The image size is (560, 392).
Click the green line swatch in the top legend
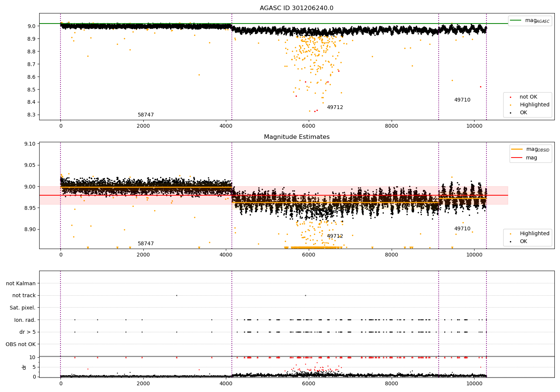point(516,21)
